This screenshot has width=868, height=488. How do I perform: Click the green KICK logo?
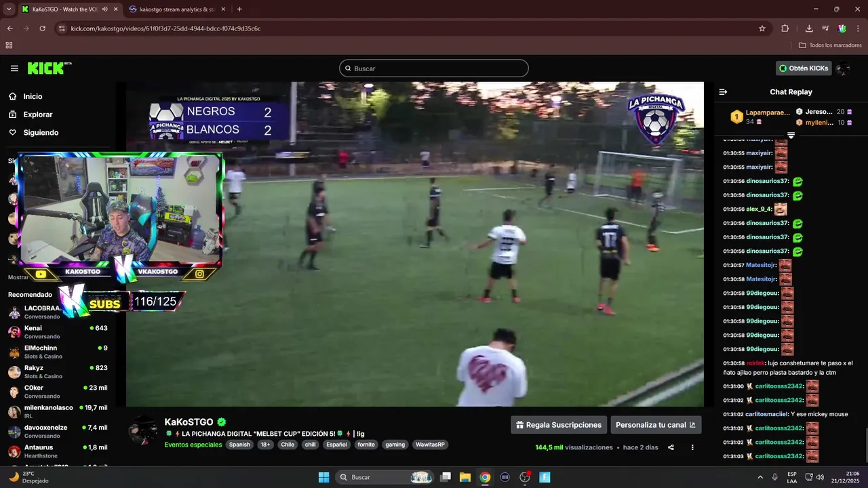(x=50, y=68)
